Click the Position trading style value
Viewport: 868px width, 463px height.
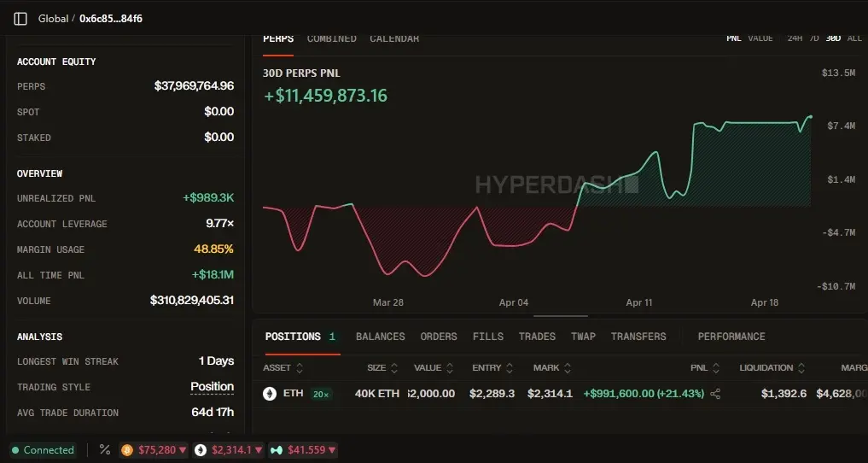[x=212, y=387]
